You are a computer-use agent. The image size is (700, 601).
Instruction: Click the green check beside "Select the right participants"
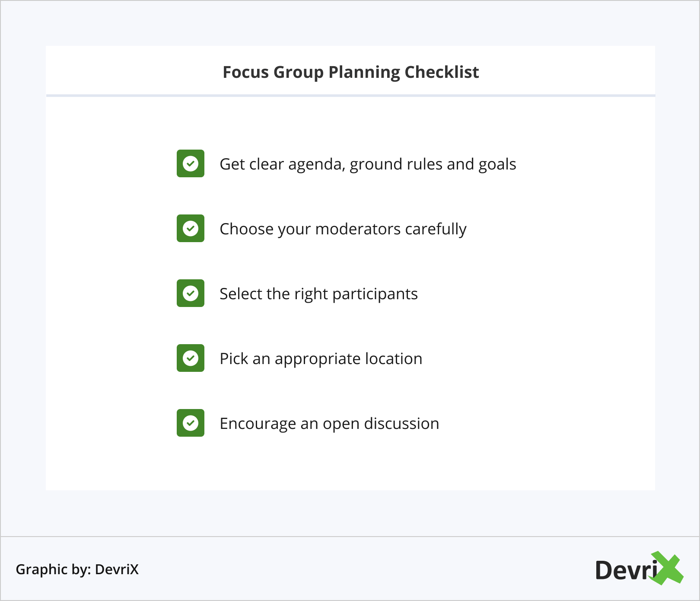click(x=191, y=293)
